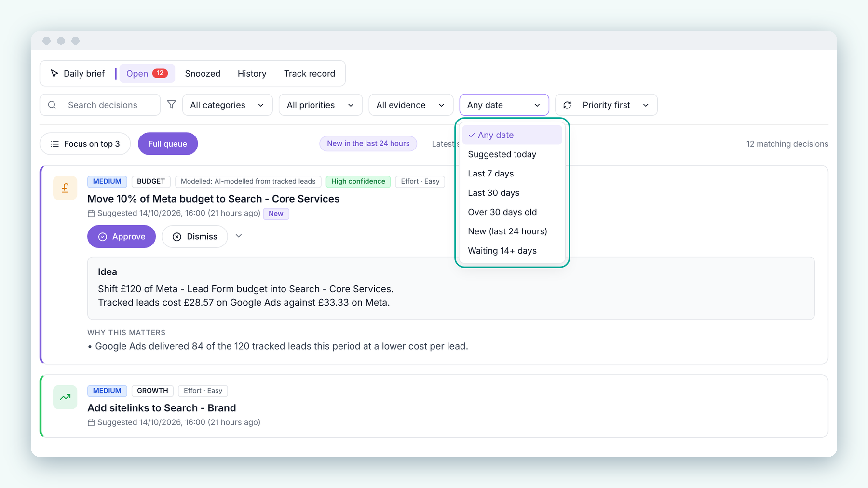Switch to the History tab
The height and width of the screenshot is (488, 868).
[252, 73]
